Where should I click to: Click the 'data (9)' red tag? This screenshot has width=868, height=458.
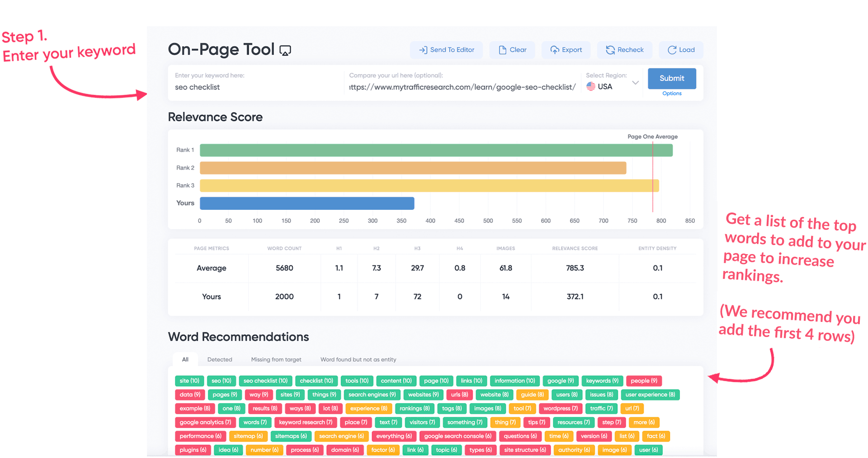190,395
